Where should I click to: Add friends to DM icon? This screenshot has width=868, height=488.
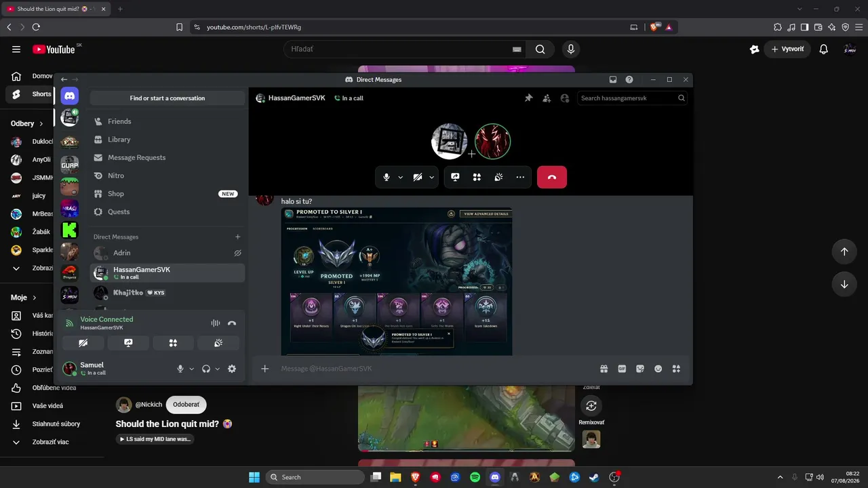pos(547,98)
